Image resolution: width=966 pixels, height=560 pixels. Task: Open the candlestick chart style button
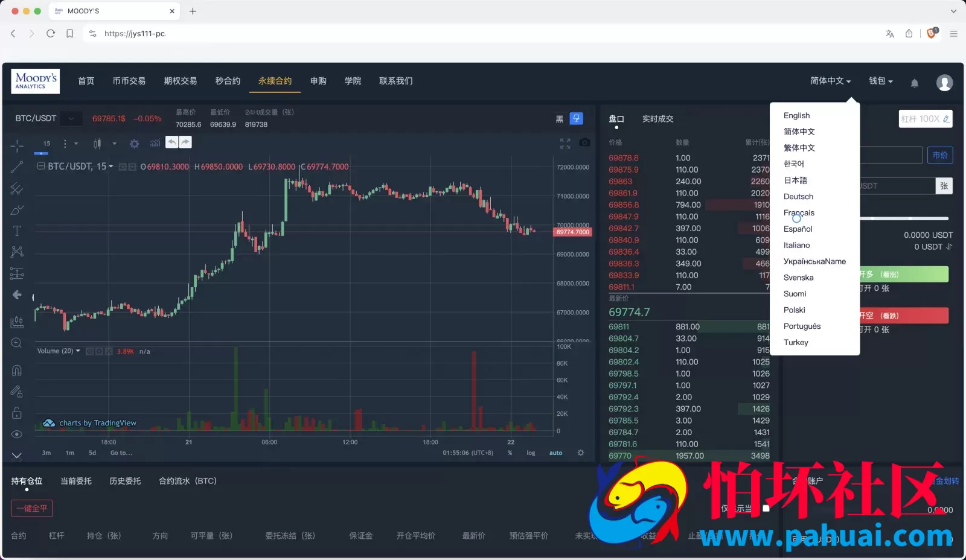click(97, 144)
